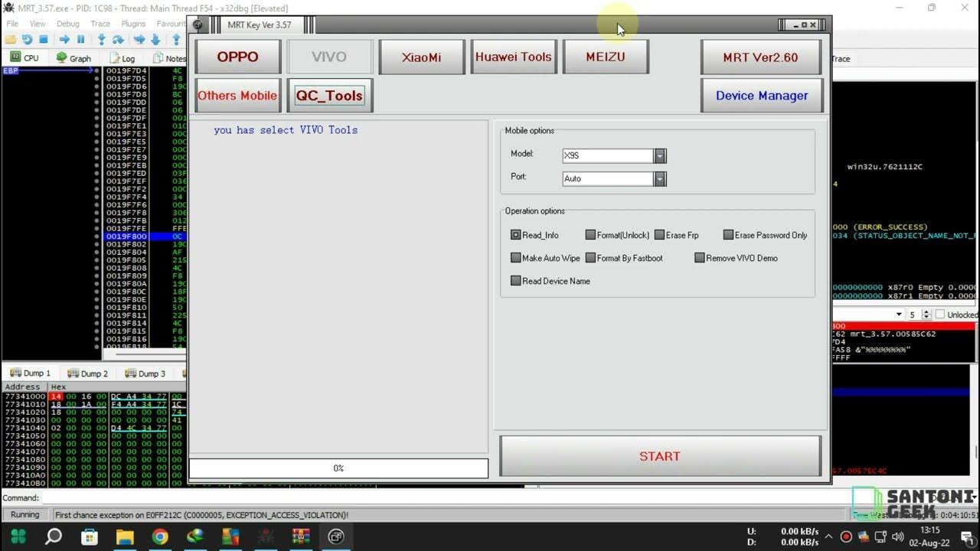Viewport: 980px width, 551px height.
Task: Select the Dump 1 tab
Action: point(31,373)
